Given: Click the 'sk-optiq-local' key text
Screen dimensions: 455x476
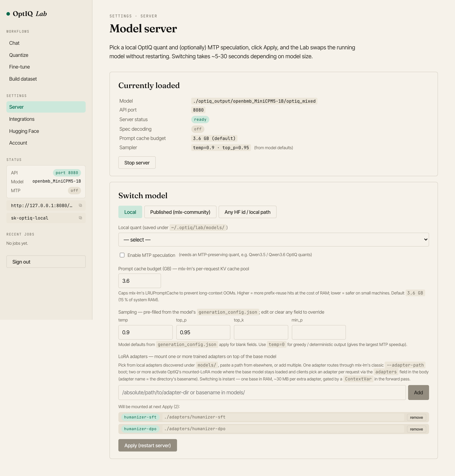Looking at the screenshot, I should pyautogui.click(x=30, y=218).
